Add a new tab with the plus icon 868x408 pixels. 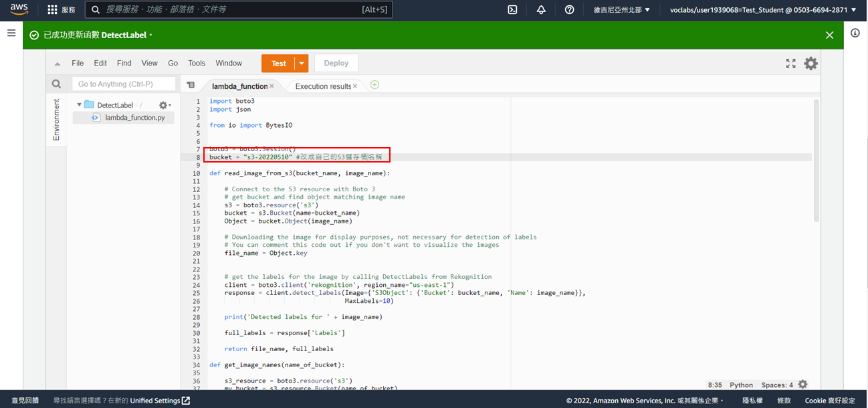point(374,85)
